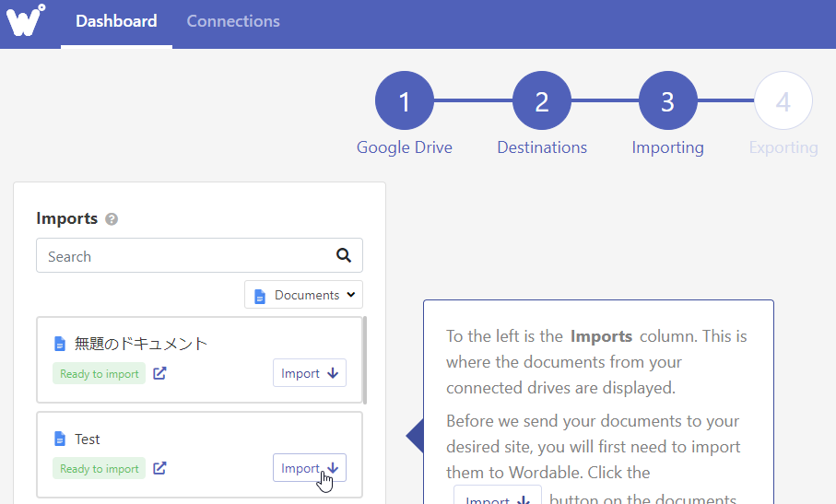
Task: Open Test document via external link icon
Action: (159, 468)
